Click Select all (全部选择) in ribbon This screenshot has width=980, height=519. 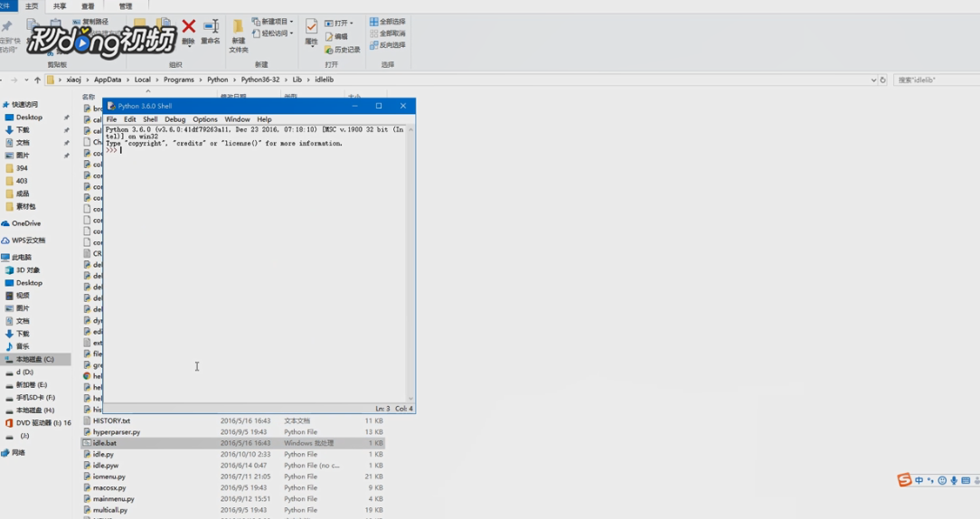pos(388,22)
